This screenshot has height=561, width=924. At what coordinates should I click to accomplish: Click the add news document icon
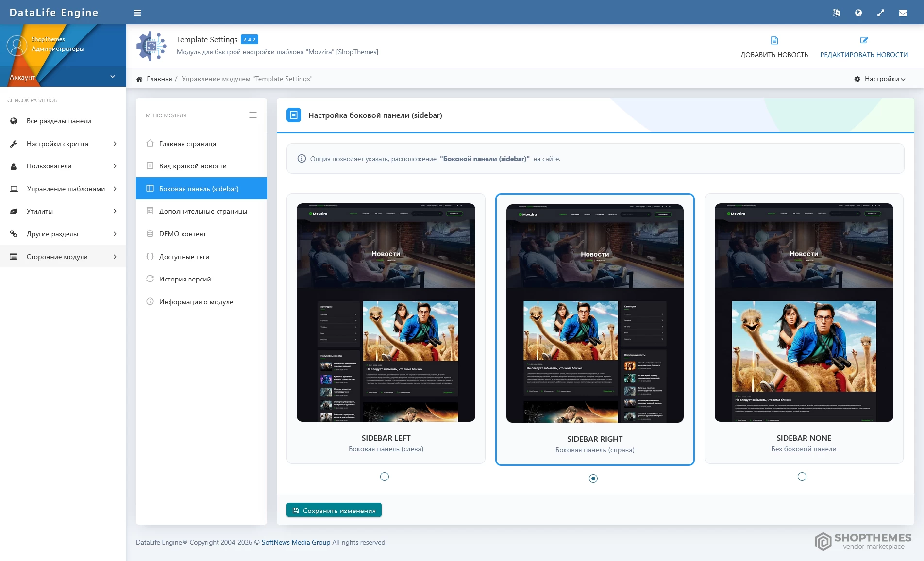pos(774,40)
